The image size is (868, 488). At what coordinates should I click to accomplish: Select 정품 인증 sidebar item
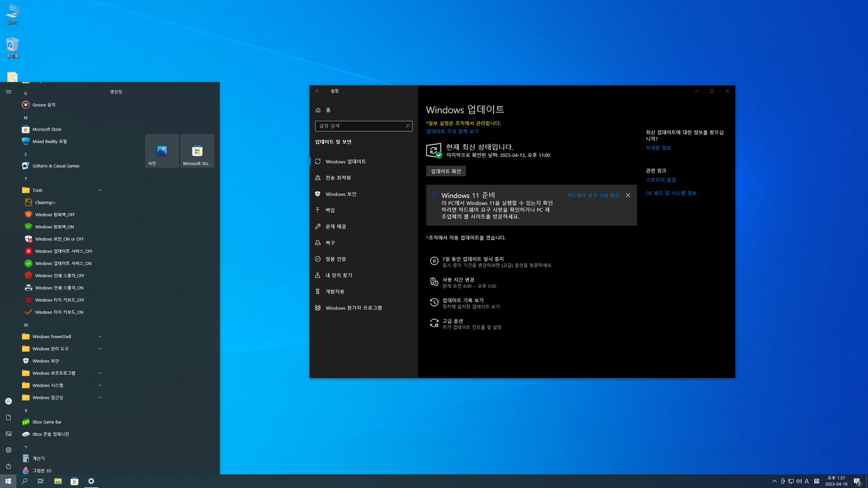click(x=364, y=259)
